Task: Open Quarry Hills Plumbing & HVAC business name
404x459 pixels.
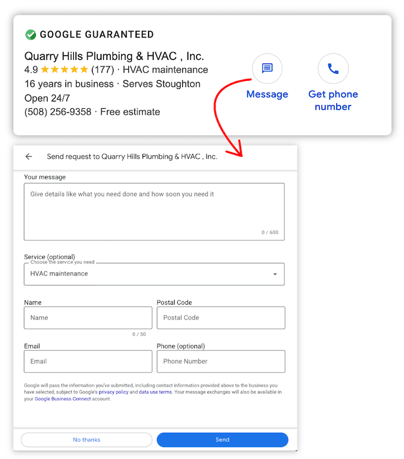Action: (114, 56)
